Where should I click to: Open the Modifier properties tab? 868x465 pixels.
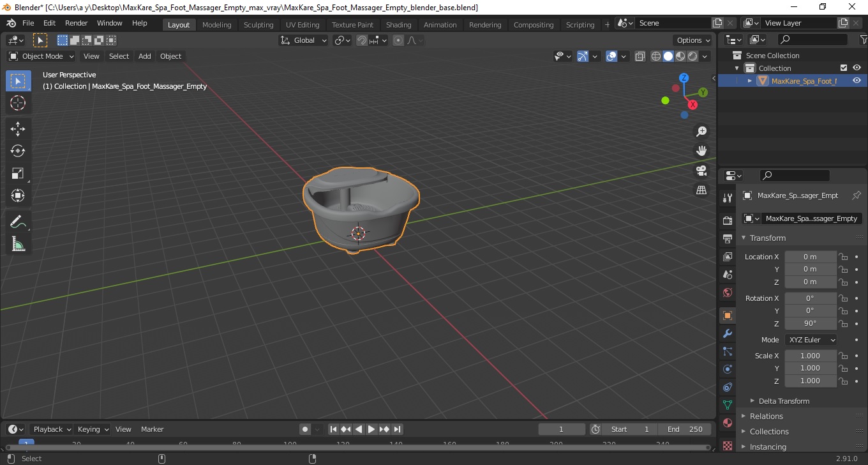(728, 333)
